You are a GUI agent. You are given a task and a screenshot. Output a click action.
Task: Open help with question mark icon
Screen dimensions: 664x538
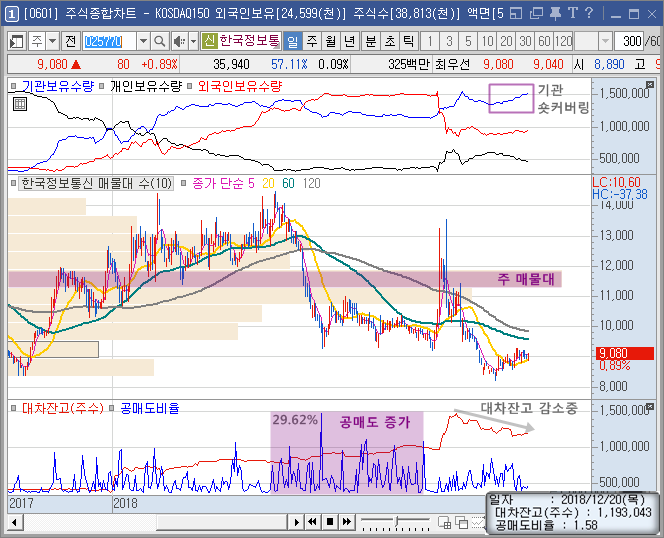coord(589,14)
